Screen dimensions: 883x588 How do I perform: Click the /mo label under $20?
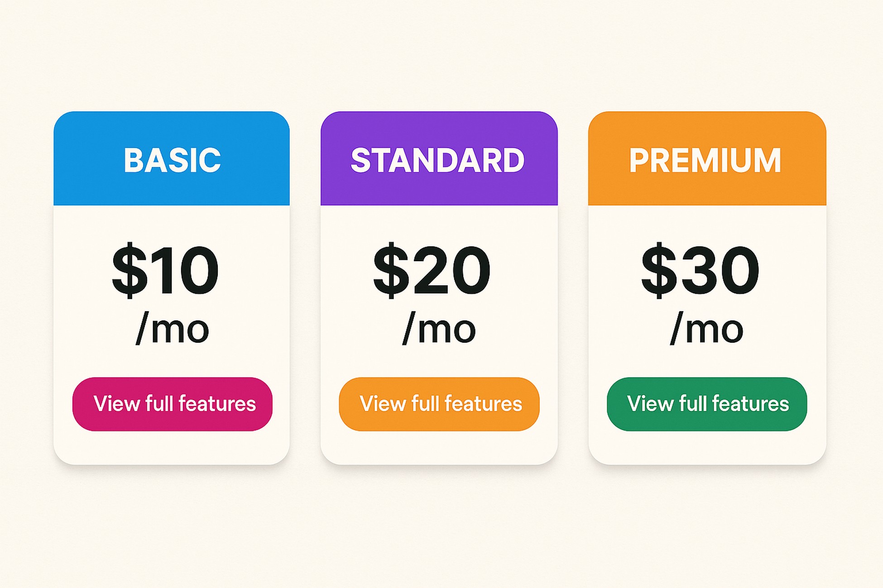point(439,329)
